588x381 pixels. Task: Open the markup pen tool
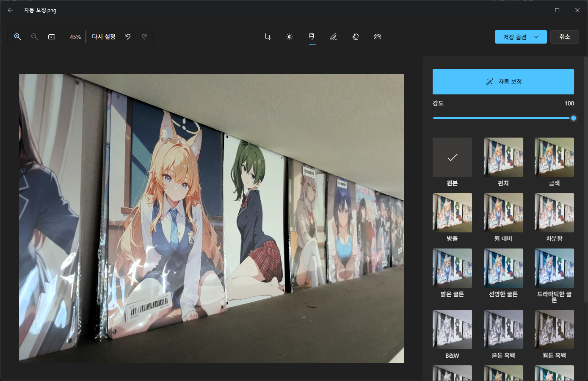pos(334,37)
